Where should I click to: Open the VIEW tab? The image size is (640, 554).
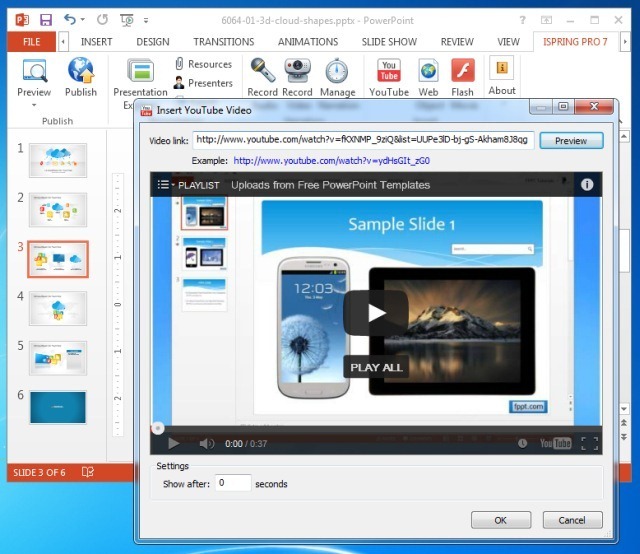click(x=508, y=42)
